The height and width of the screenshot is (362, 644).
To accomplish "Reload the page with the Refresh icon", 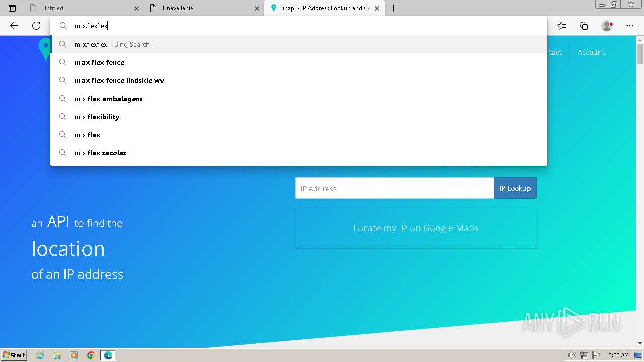I will (x=36, y=26).
